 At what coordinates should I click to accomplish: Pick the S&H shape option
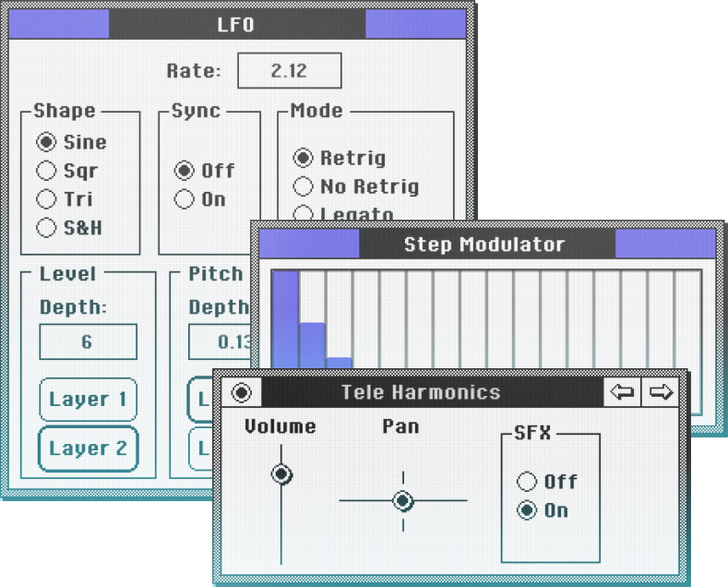[x=46, y=228]
